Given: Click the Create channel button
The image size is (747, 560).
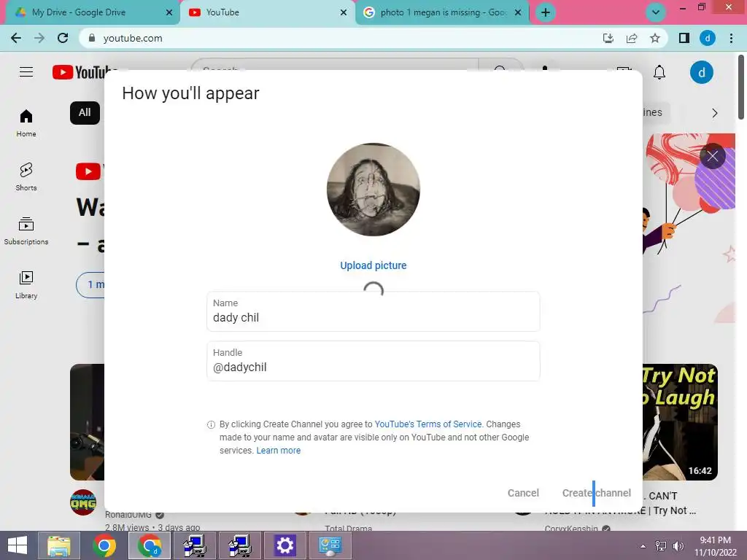Looking at the screenshot, I should (597, 493).
